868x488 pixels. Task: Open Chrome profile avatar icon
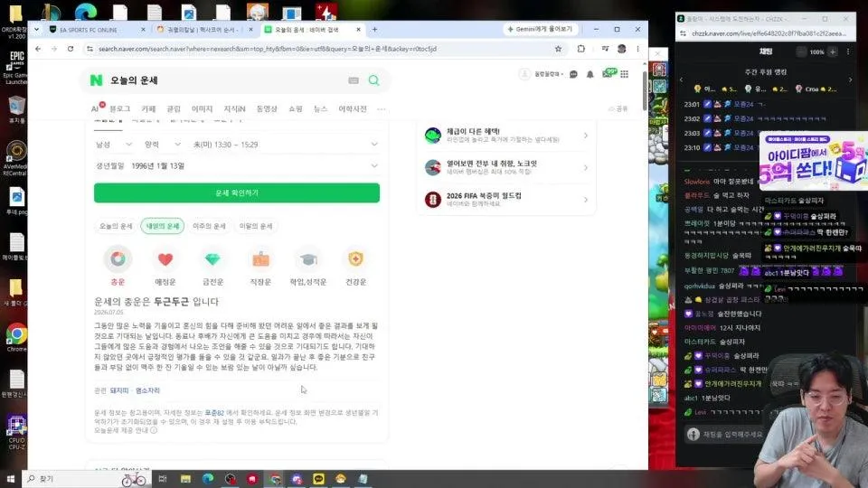[622, 49]
